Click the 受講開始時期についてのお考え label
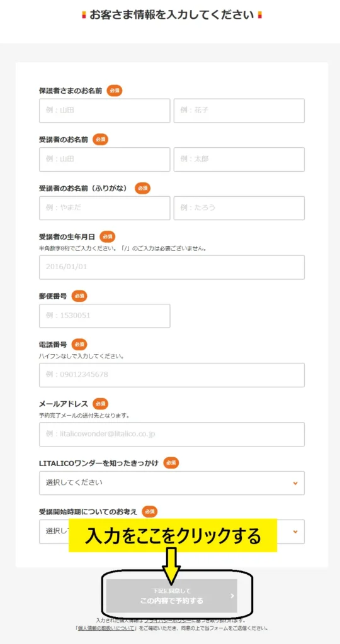The image size is (340, 644). pyautogui.click(x=88, y=512)
